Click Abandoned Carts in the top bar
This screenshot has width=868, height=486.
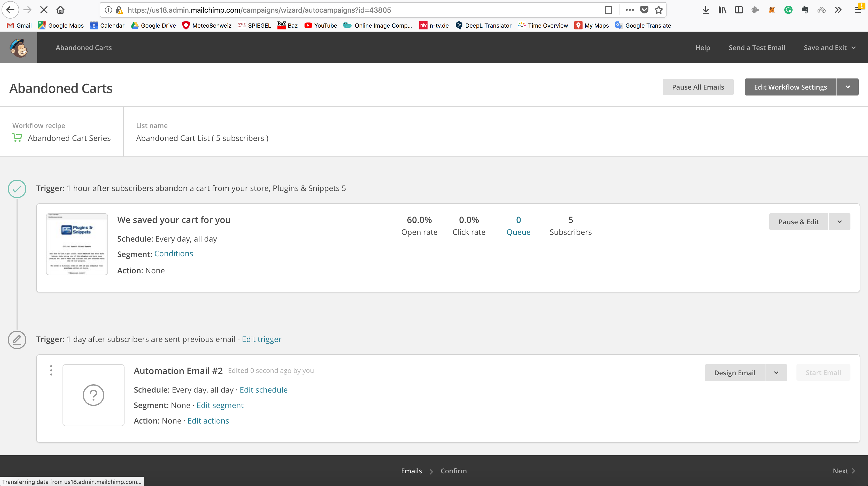(x=83, y=47)
